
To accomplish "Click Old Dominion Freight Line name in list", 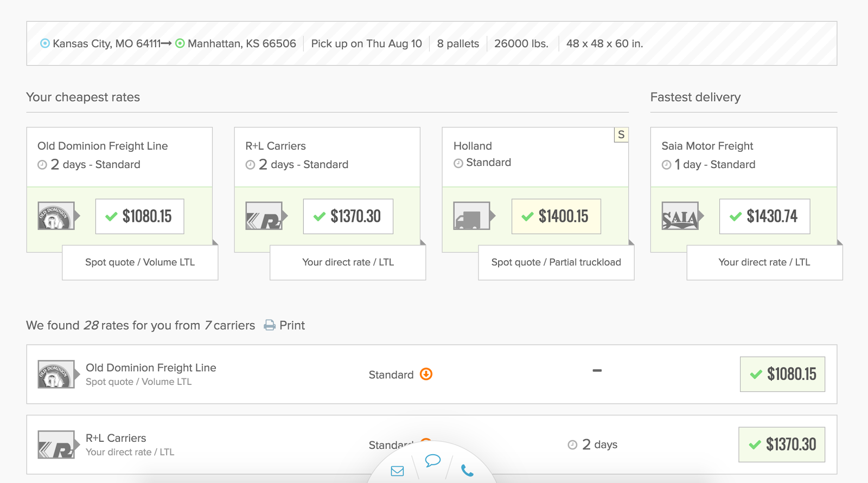I will [x=151, y=368].
